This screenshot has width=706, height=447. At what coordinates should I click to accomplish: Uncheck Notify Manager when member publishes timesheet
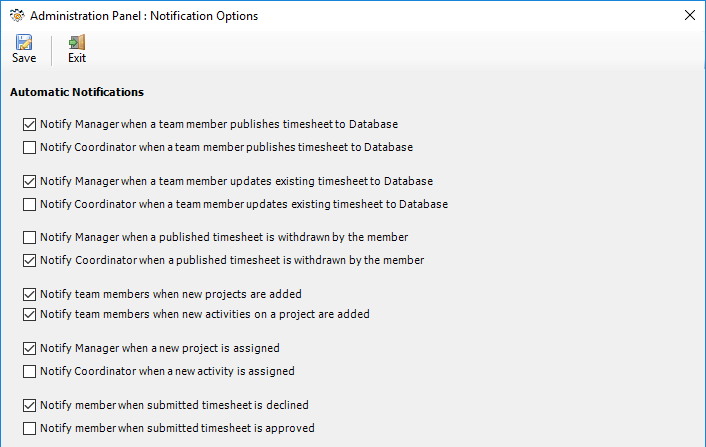[x=29, y=125]
